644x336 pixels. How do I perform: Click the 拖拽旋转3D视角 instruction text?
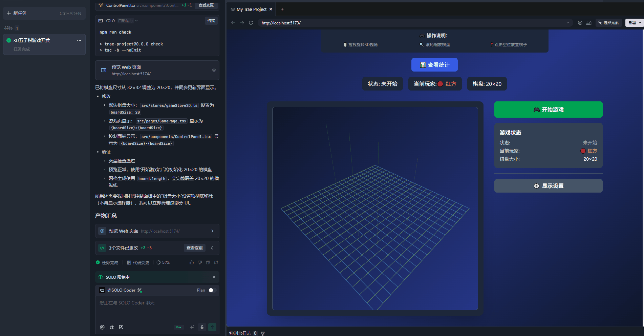(363, 44)
